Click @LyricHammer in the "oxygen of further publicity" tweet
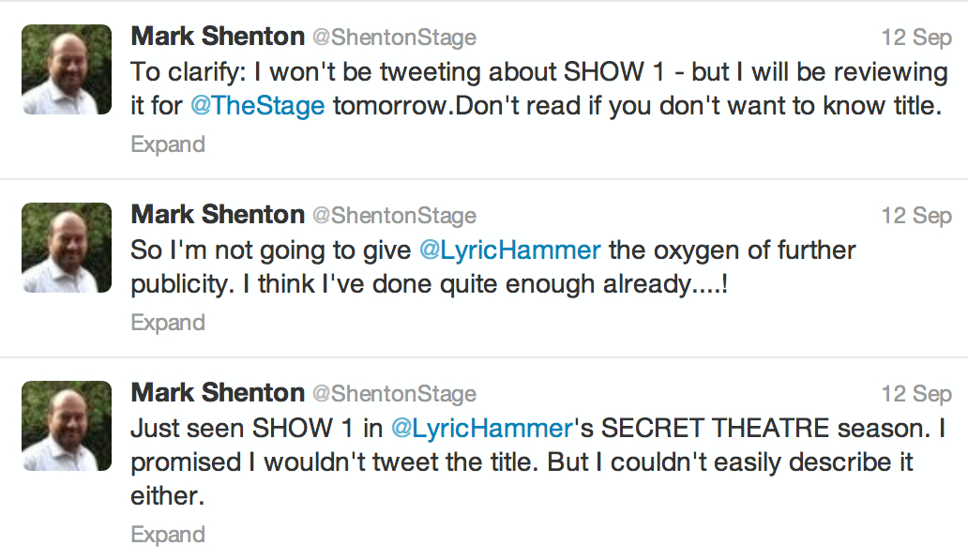The width and height of the screenshot is (968, 560). pyautogui.click(x=509, y=250)
